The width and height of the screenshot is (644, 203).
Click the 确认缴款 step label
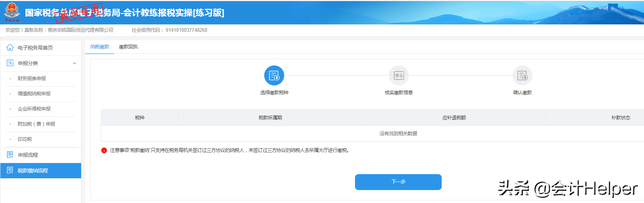(x=522, y=92)
